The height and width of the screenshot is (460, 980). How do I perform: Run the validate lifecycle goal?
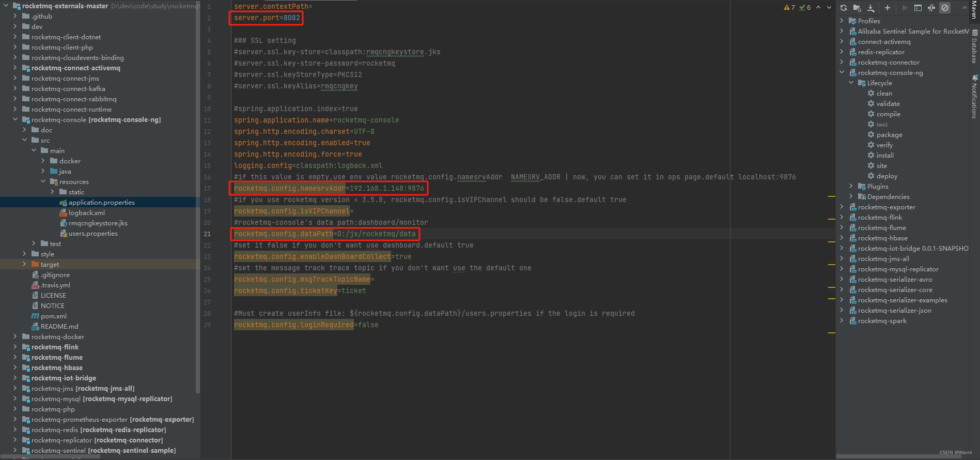888,104
